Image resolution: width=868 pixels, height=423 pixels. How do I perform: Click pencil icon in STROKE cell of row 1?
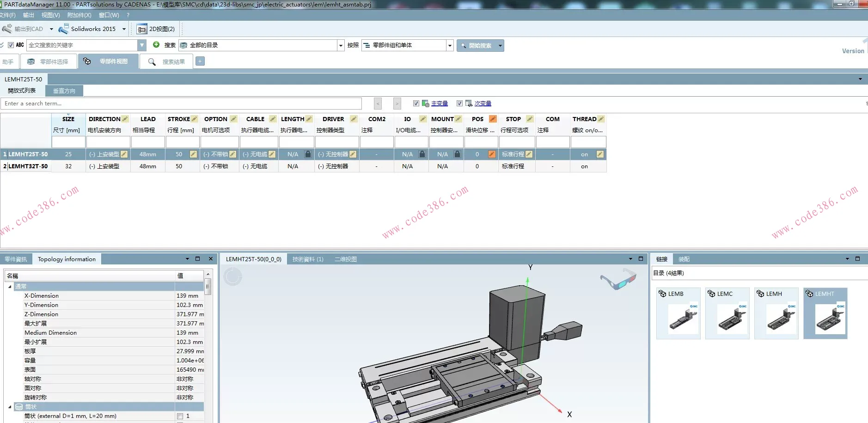point(193,154)
